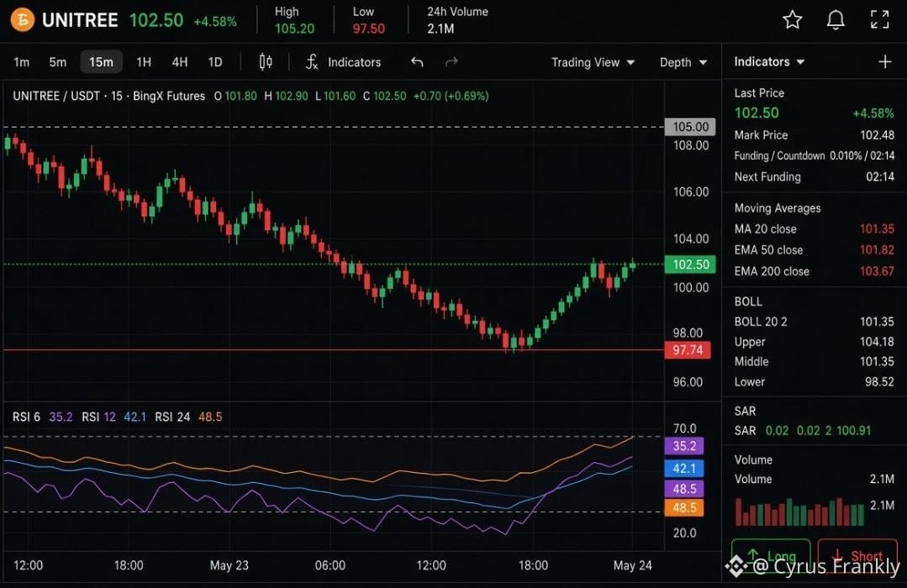Open candlestick chart style selector
The image size is (907, 588).
(x=266, y=62)
